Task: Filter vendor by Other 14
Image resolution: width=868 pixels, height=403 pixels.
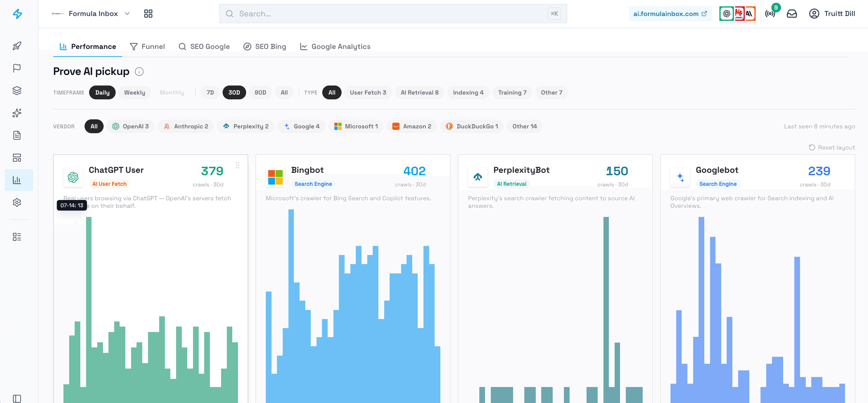Action: point(525,126)
